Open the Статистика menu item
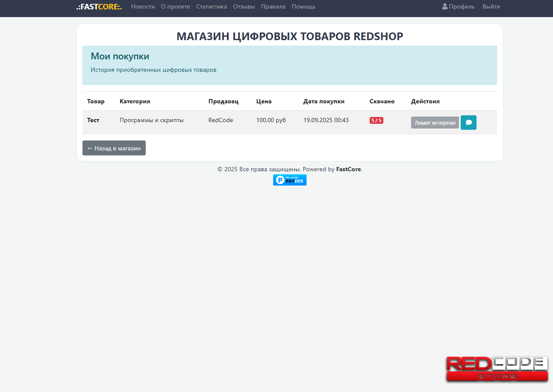 (x=211, y=7)
